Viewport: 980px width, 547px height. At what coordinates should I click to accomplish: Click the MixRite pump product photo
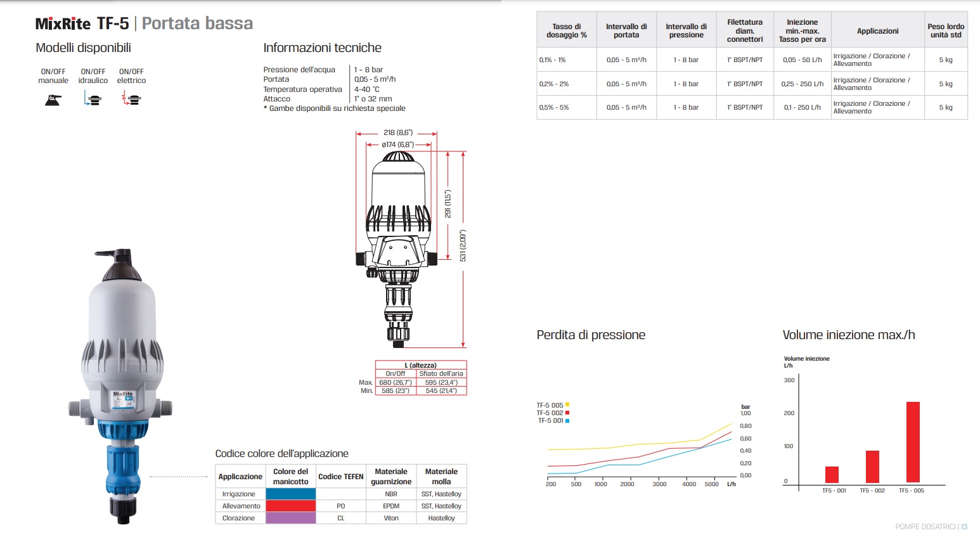tap(120, 387)
